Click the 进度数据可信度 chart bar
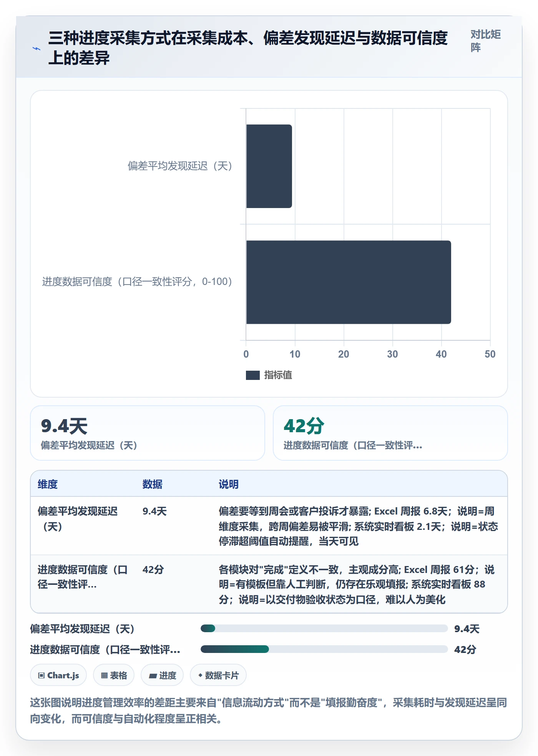Screen dimensions: 538x756 coord(349,282)
